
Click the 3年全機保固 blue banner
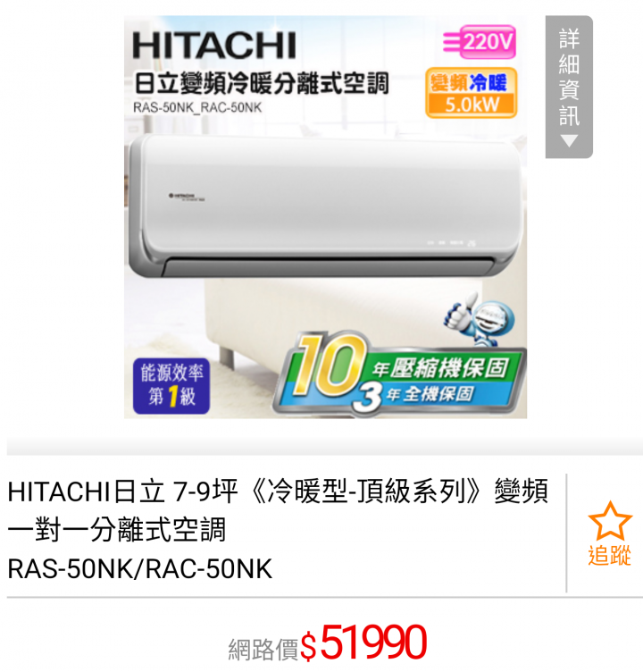point(430,395)
